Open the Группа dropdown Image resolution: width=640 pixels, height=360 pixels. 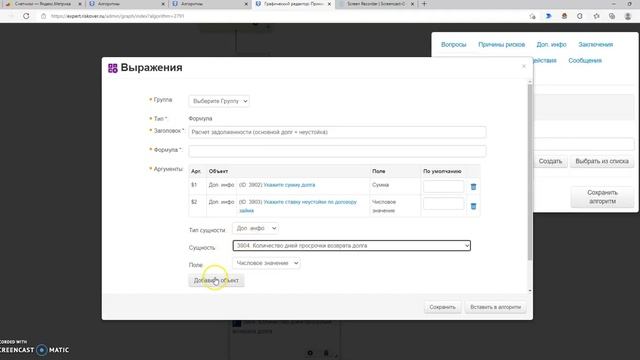219,101
